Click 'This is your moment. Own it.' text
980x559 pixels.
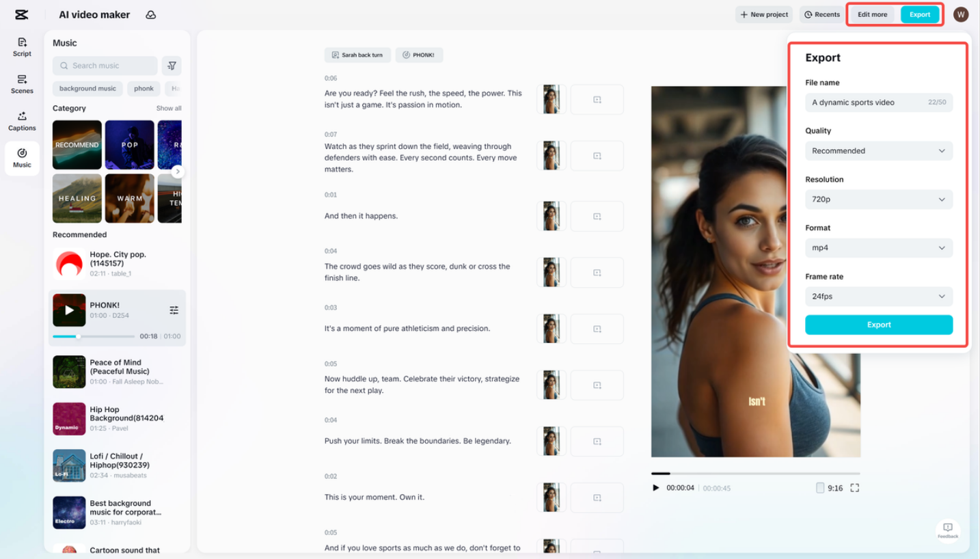click(x=375, y=497)
